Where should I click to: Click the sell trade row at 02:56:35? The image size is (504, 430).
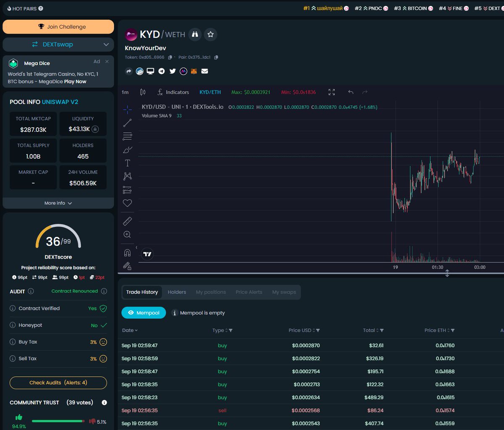pos(311,410)
